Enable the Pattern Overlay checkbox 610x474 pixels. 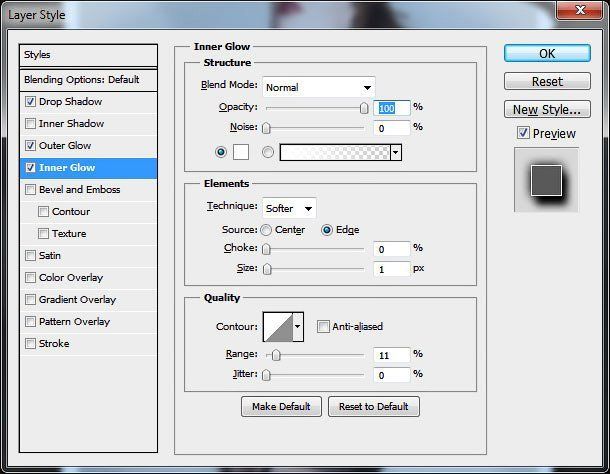(30, 321)
